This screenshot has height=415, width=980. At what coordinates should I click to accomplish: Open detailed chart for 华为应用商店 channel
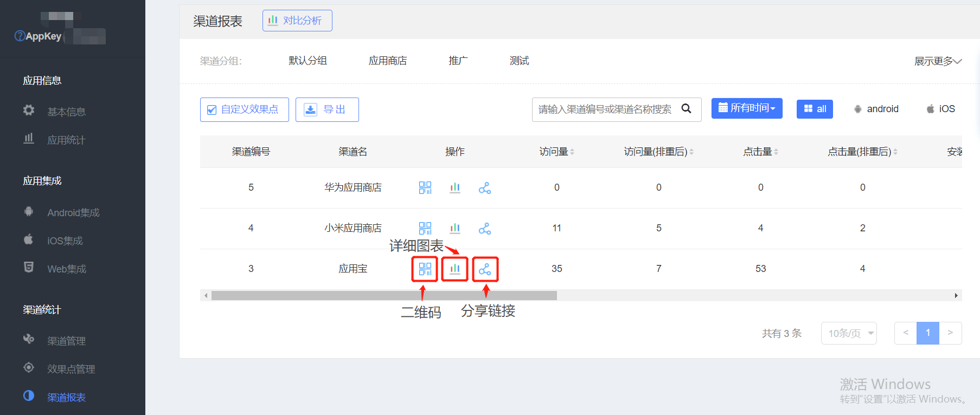(455, 187)
